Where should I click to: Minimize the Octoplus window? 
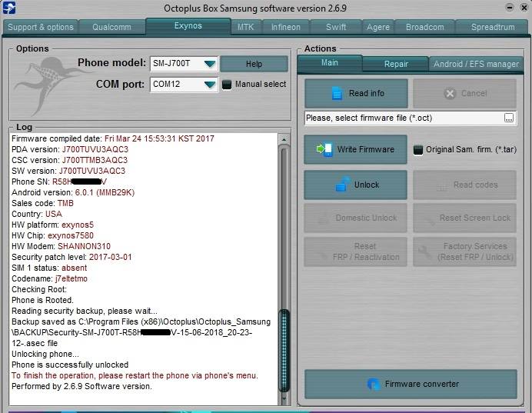click(510, 8)
